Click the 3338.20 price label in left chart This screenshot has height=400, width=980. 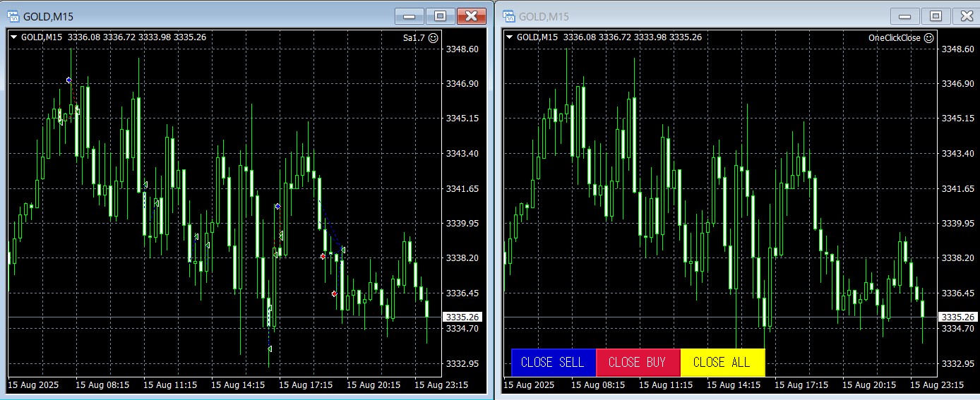462,258
